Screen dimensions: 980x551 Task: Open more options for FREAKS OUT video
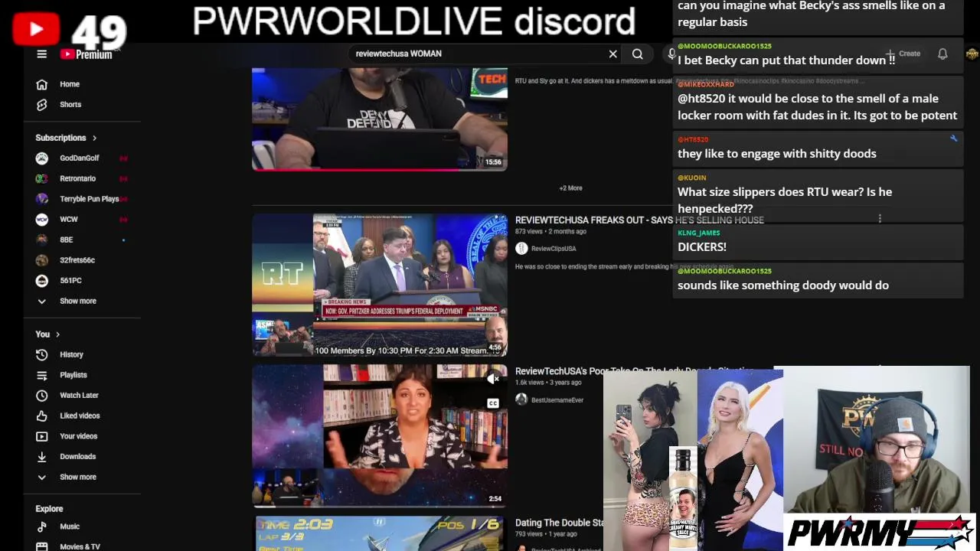pos(880,220)
